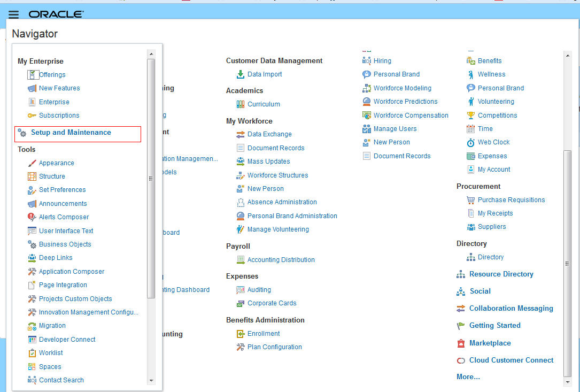
Task: Click left panel scrollbar up arrow
Action: click(151, 54)
